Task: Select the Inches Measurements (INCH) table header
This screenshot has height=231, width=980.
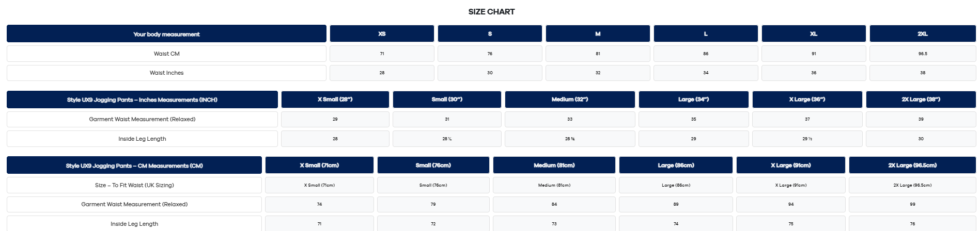Action: click(142, 100)
